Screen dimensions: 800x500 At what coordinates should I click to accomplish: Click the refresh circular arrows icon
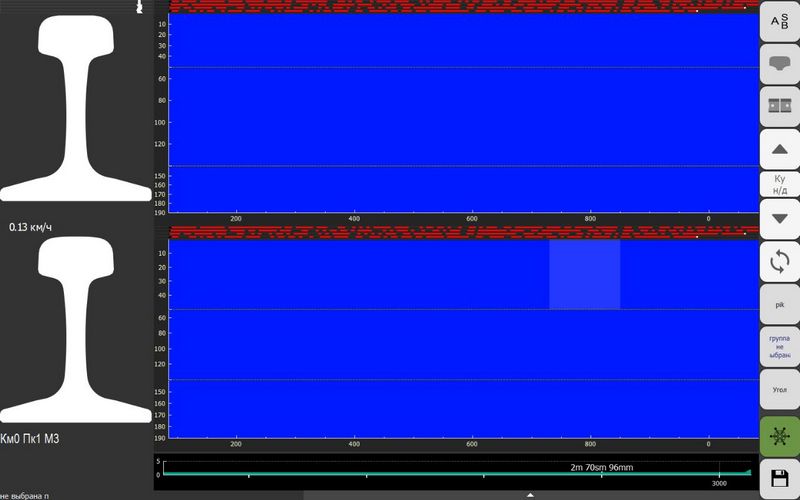coord(780,262)
